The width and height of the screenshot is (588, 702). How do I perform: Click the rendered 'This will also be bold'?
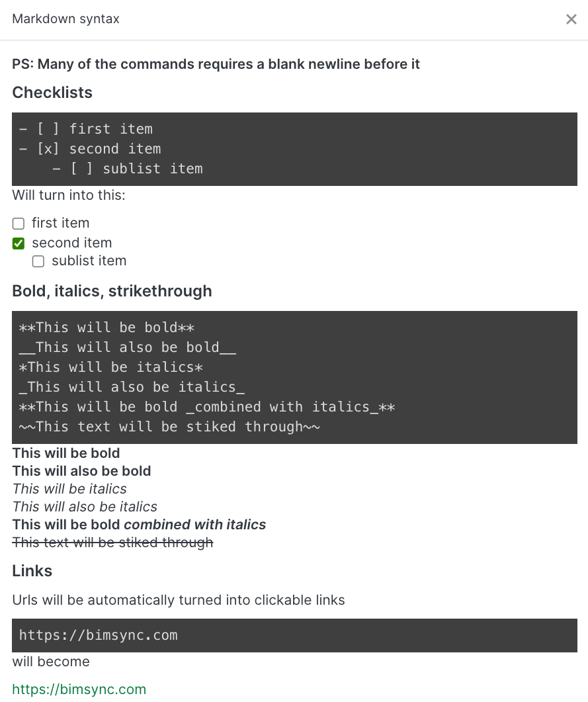click(81, 471)
